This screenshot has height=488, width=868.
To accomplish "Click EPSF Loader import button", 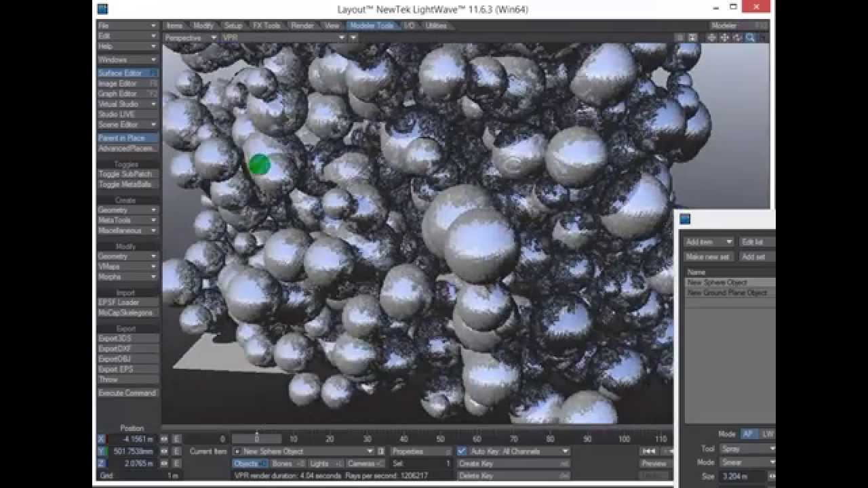I will pyautogui.click(x=127, y=302).
